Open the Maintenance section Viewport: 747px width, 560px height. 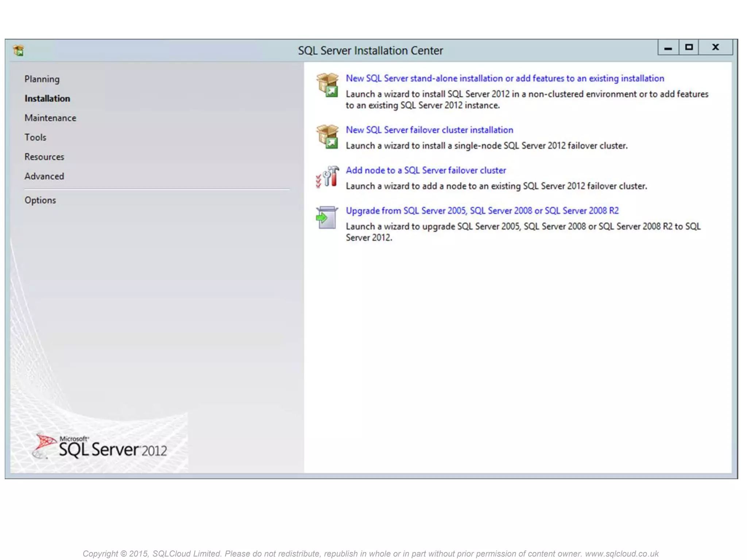click(x=50, y=118)
